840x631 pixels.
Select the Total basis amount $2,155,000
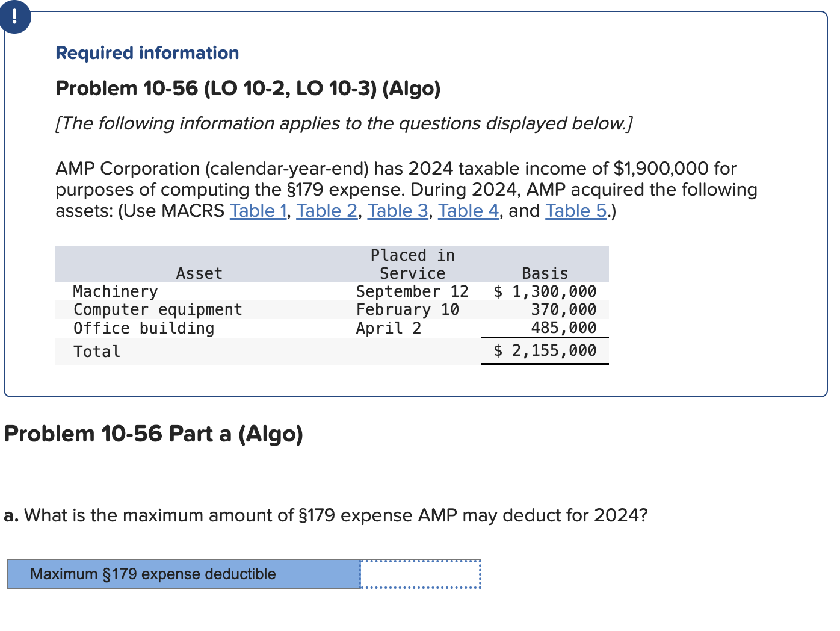545,350
